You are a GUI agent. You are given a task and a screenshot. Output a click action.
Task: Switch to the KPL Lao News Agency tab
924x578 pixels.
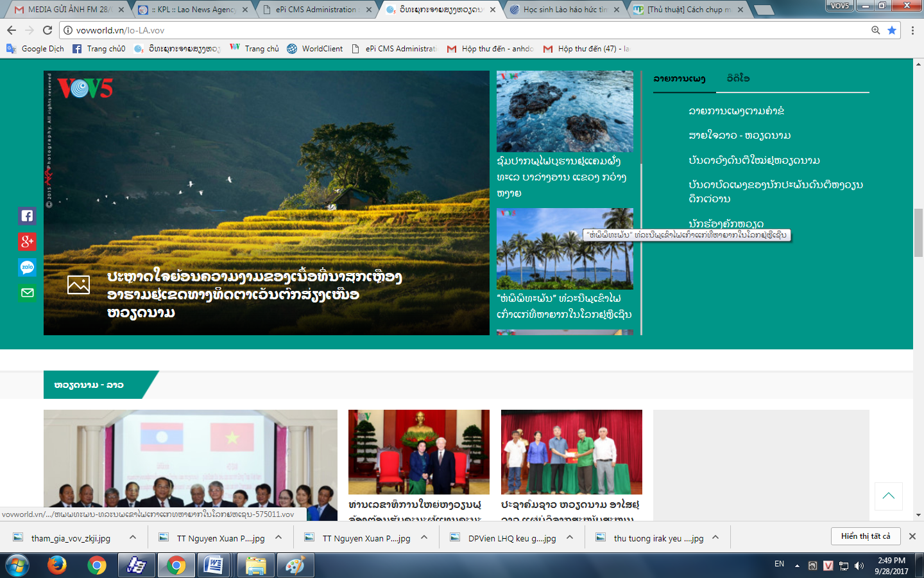193,10
